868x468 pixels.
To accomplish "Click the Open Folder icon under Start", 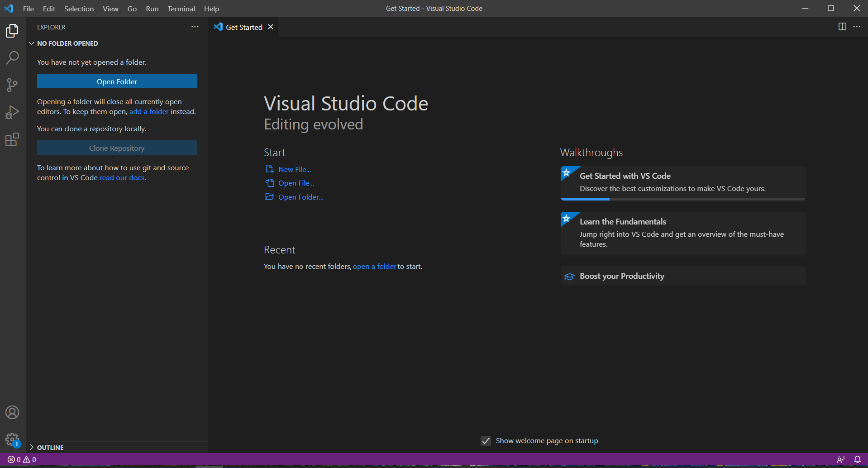I will (x=269, y=196).
